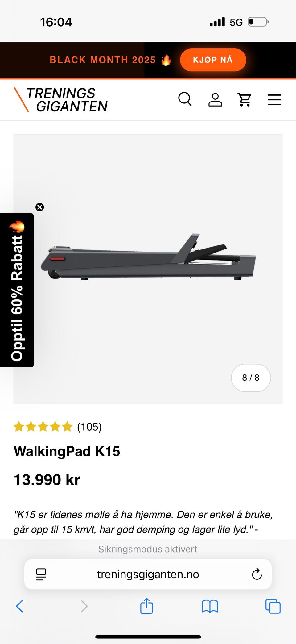The height and width of the screenshot is (644, 296).
Task: Open the search magnifier icon
Action: tap(185, 99)
